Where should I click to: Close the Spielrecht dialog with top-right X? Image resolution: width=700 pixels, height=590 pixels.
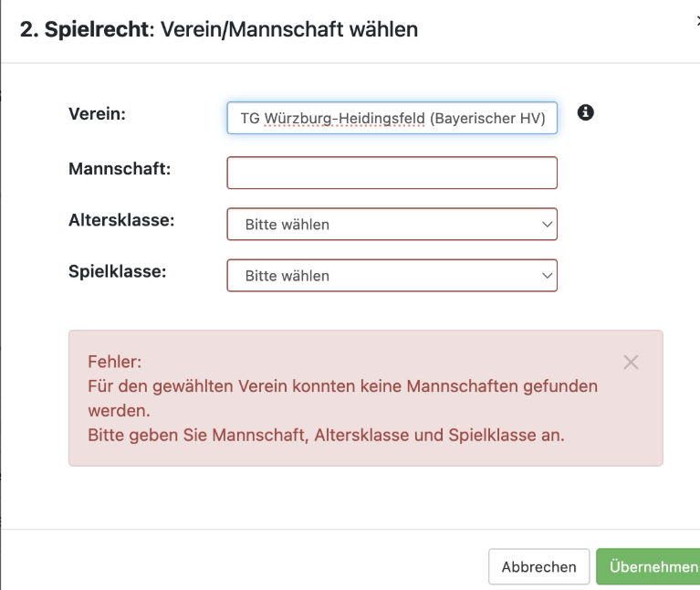(696, 22)
